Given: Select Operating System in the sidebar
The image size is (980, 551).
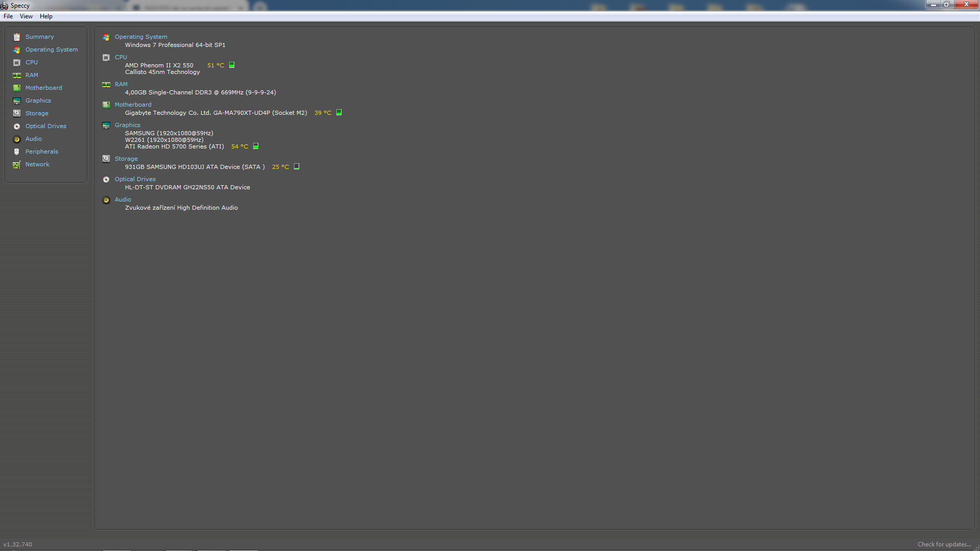Looking at the screenshot, I should pos(52,49).
